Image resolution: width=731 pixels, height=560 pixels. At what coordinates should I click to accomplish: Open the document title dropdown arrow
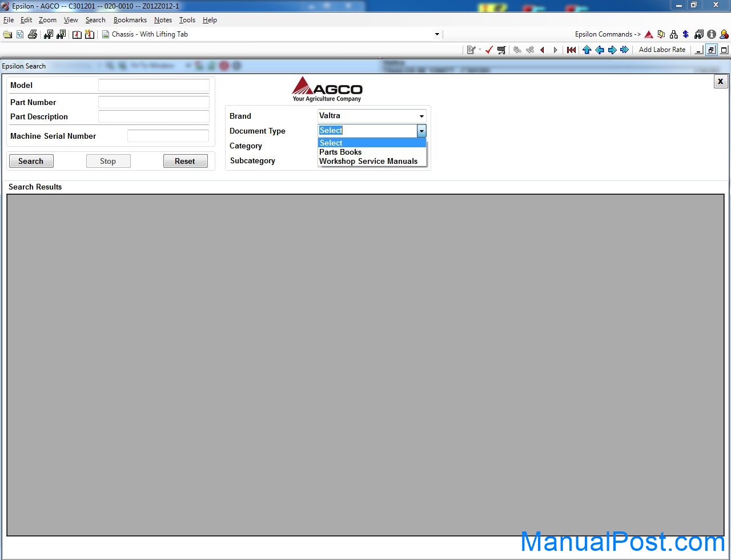[x=437, y=34]
